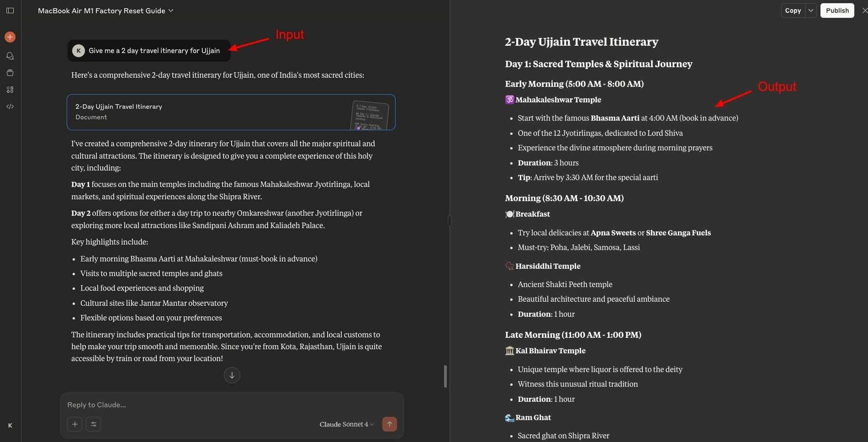
Task: Open the Claude Sonnet 4 model selector
Action: [x=346, y=424]
